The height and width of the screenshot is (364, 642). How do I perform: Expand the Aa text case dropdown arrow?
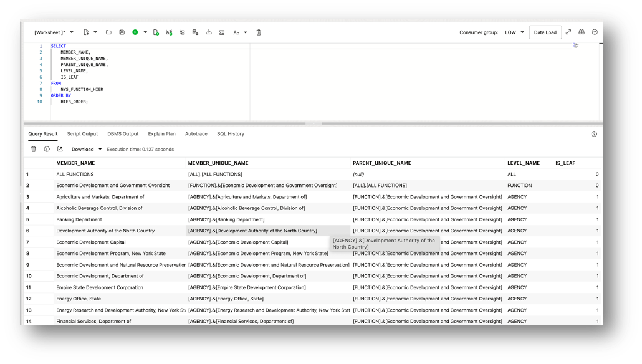point(246,32)
